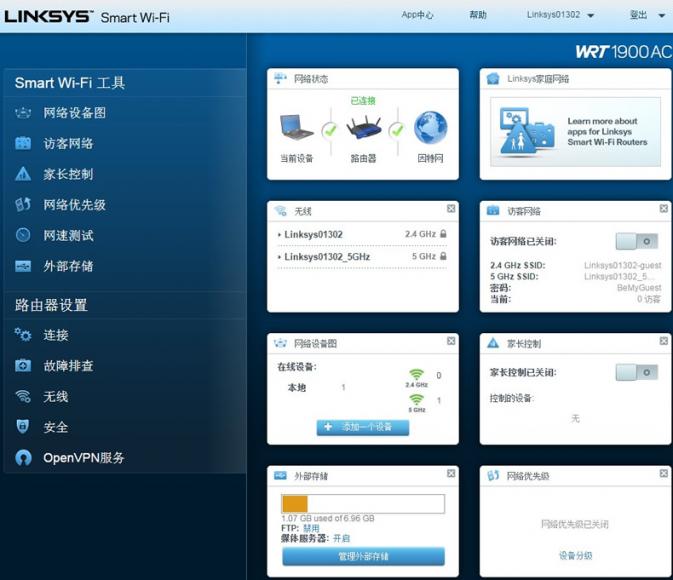Open the 登出 dropdown arrow
673x580 pixels.
click(x=661, y=16)
